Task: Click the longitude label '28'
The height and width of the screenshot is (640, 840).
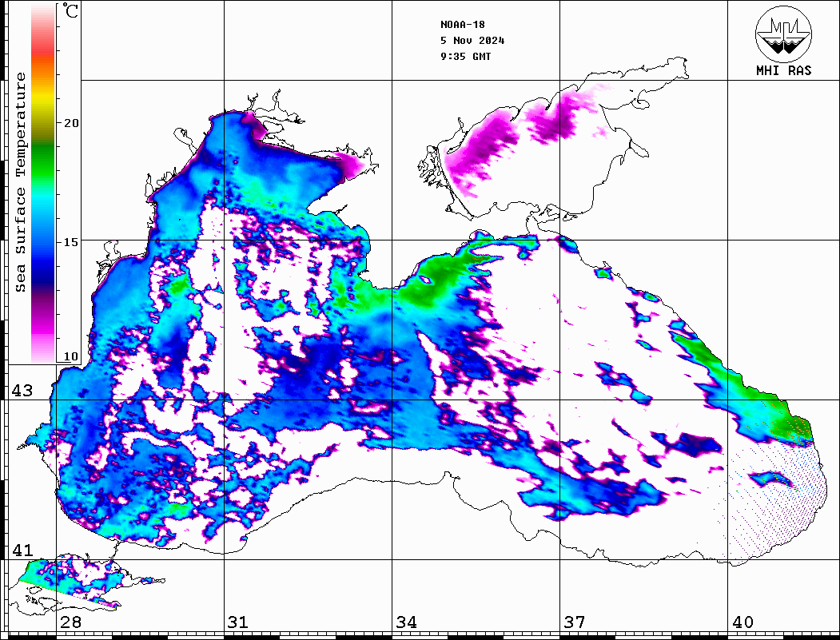Action: (x=70, y=622)
